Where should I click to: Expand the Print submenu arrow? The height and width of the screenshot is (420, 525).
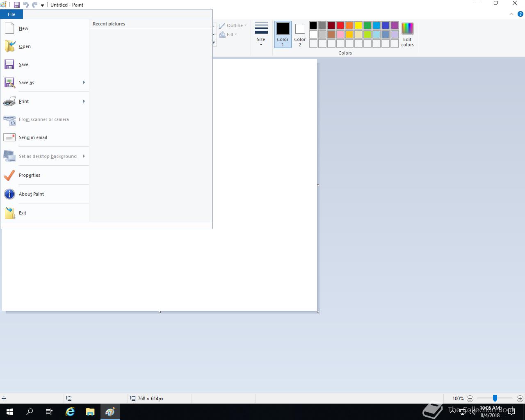point(84,101)
